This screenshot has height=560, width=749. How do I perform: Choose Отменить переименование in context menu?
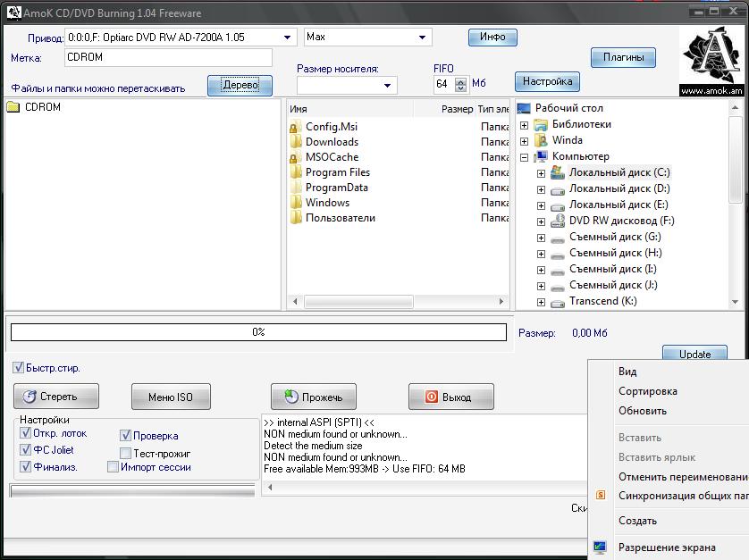[669, 476]
